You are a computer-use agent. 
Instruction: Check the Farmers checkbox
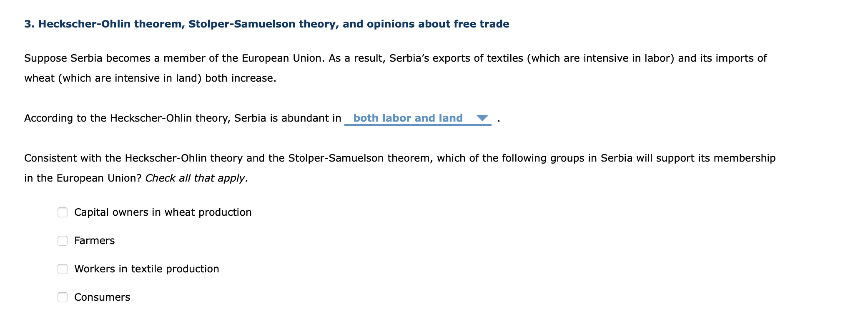tap(62, 241)
